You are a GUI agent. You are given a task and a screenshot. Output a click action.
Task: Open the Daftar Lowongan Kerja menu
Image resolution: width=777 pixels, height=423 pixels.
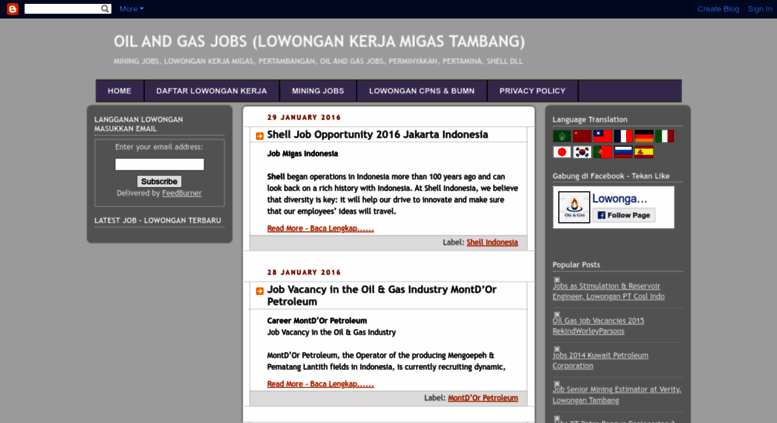211,91
